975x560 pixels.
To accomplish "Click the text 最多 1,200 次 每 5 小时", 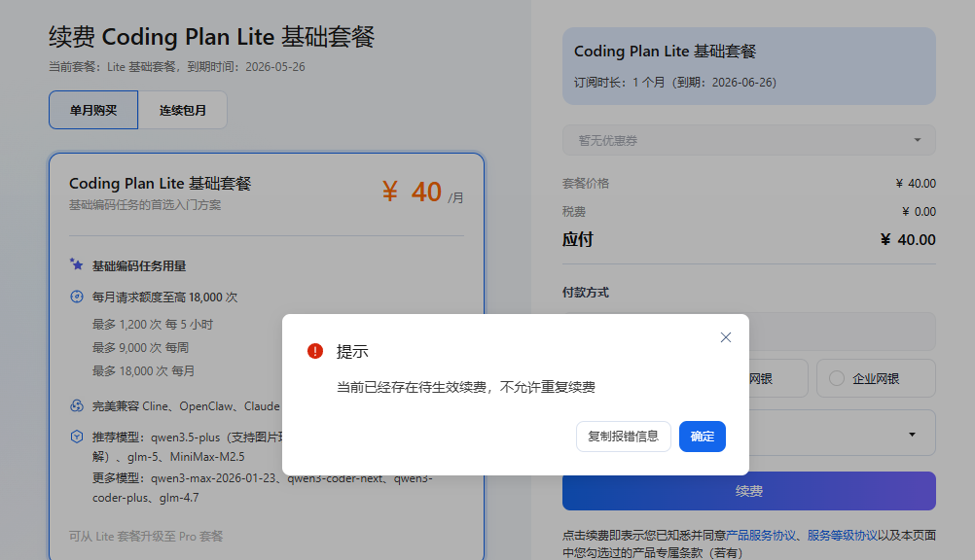I will click(153, 325).
